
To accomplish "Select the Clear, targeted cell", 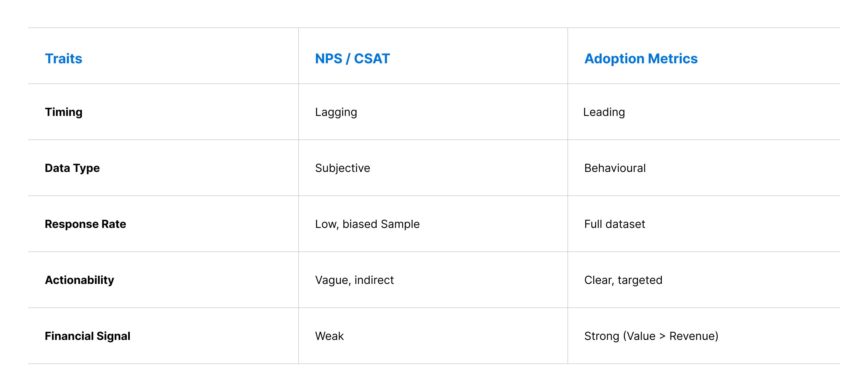I will 623,280.
